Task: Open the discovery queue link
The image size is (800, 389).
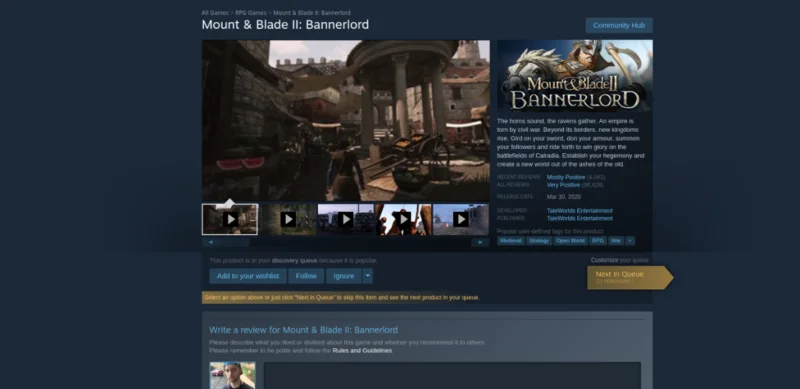Action: 294,260
